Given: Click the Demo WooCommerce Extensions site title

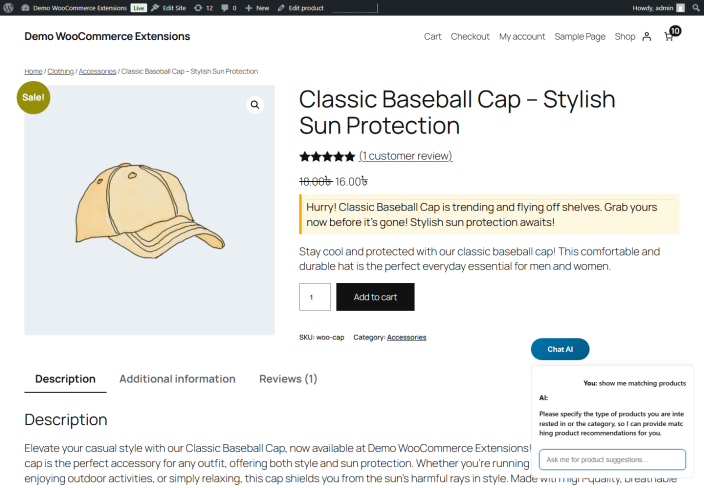Looking at the screenshot, I should click(x=107, y=36).
